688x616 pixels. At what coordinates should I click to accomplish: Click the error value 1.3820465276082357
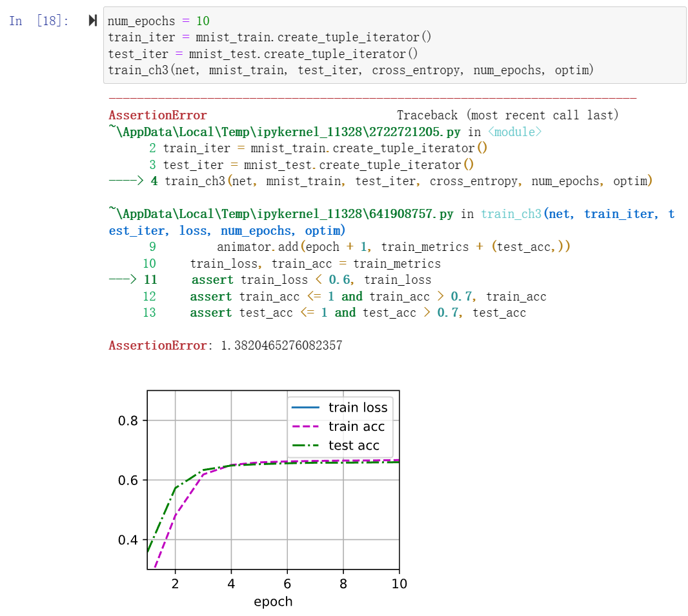[x=281, y=346]
